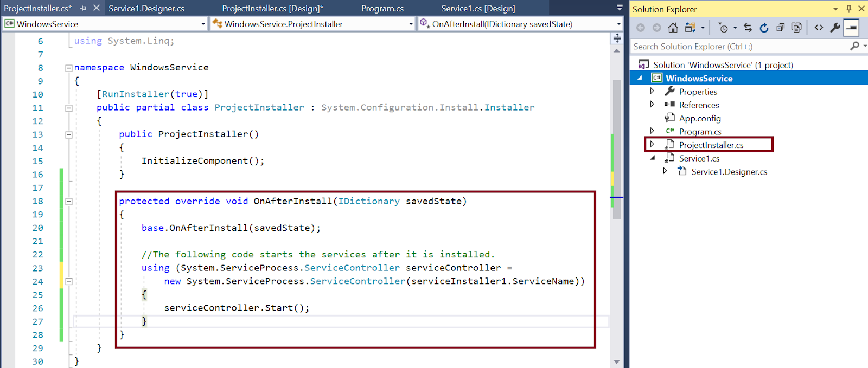Screen dimensions: 868x368
Task: Click the editor vertical scrollbar thumb
Action: click(616, 150)
